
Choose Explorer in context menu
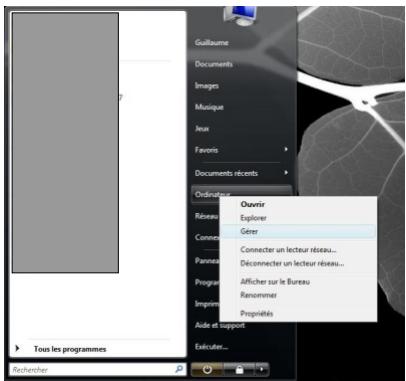point(253,218)
